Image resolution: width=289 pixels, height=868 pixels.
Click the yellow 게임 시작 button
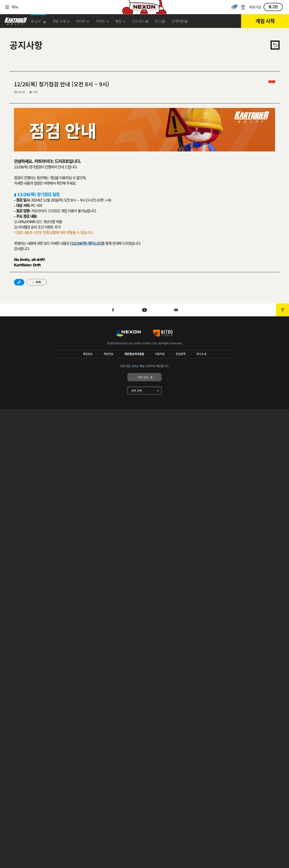[265, 21]
